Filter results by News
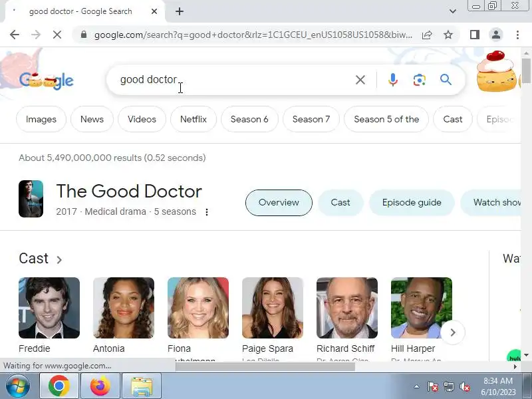The image size is (532, 399). coord(92,120)
